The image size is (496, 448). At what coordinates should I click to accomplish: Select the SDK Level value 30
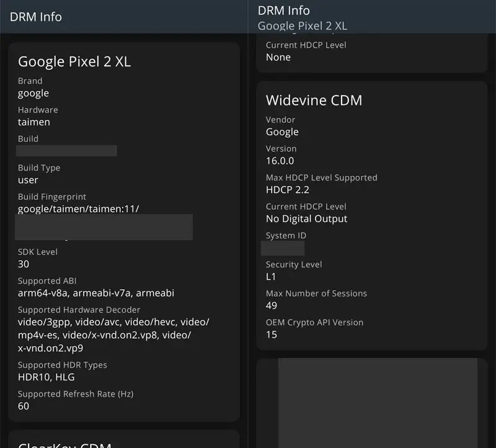point(24,264)
